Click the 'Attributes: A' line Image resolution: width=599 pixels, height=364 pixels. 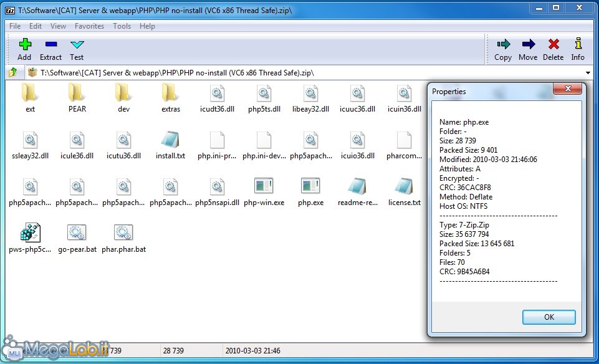tap(460, 169)
